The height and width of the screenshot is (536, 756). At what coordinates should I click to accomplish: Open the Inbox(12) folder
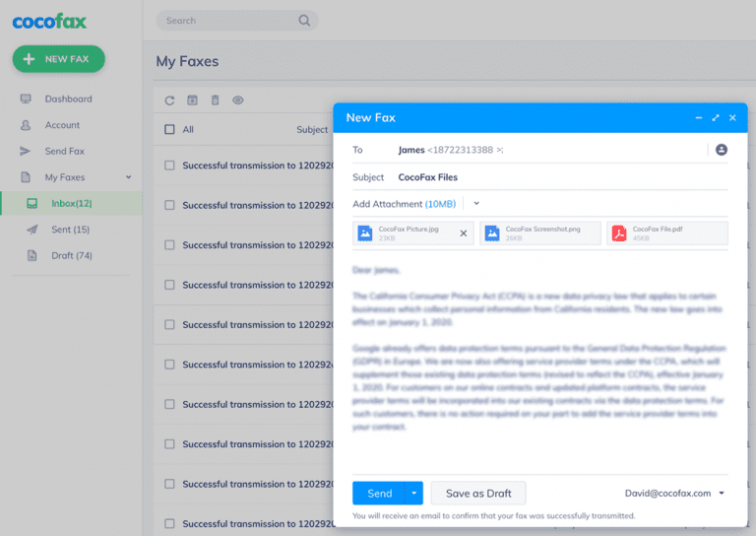point(71,203)
